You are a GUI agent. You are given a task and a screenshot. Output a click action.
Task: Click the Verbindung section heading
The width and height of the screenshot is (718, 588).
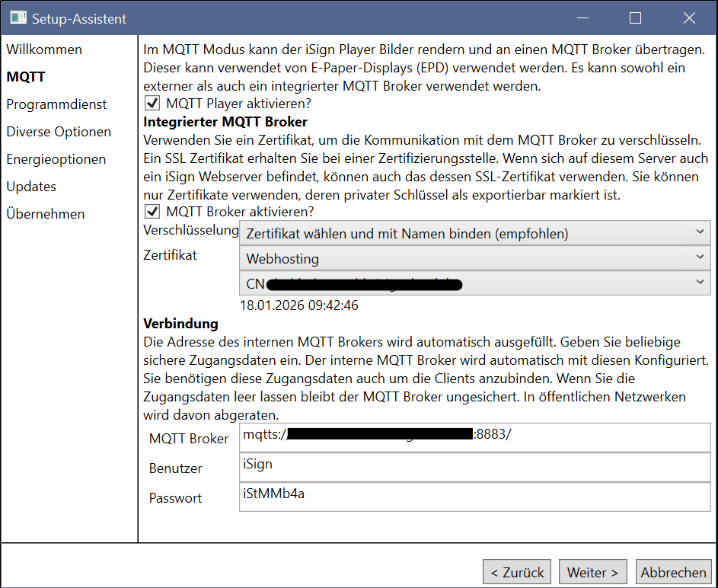(181, 324)
